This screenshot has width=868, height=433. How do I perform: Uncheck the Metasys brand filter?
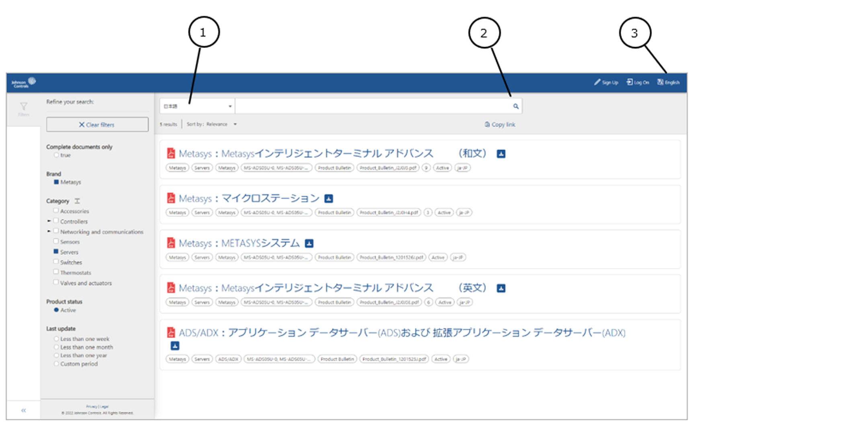[56, 182]
